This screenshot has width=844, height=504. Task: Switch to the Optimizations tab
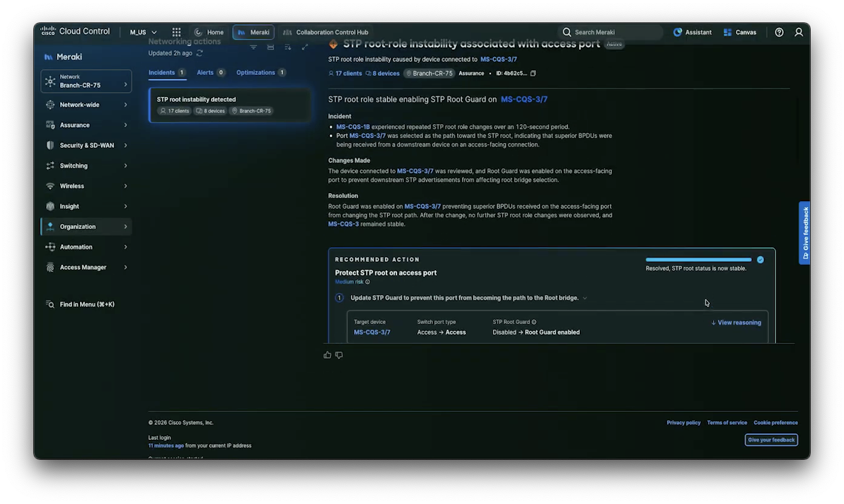point(261,73)
